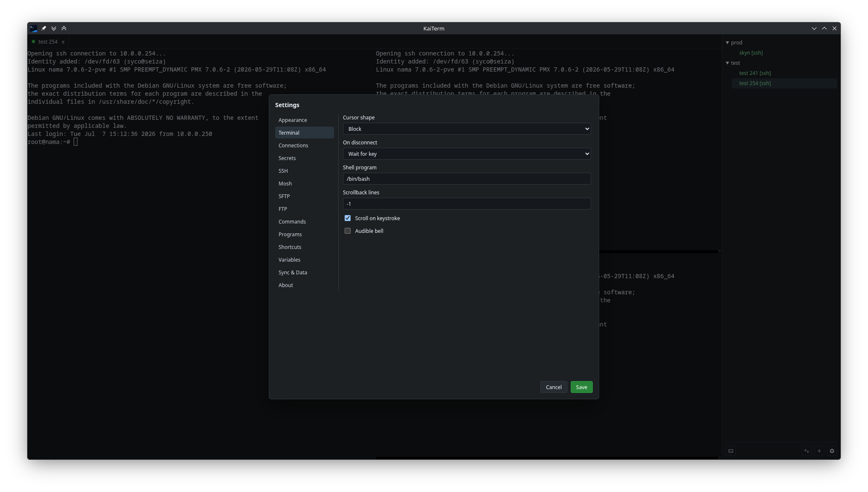
Task: Open the Commands settings section
Action: [304, 222]
